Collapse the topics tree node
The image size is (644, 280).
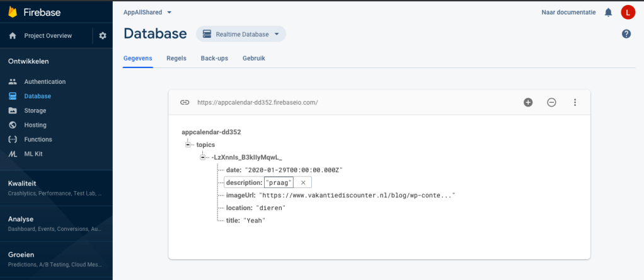tap(188, 144)
